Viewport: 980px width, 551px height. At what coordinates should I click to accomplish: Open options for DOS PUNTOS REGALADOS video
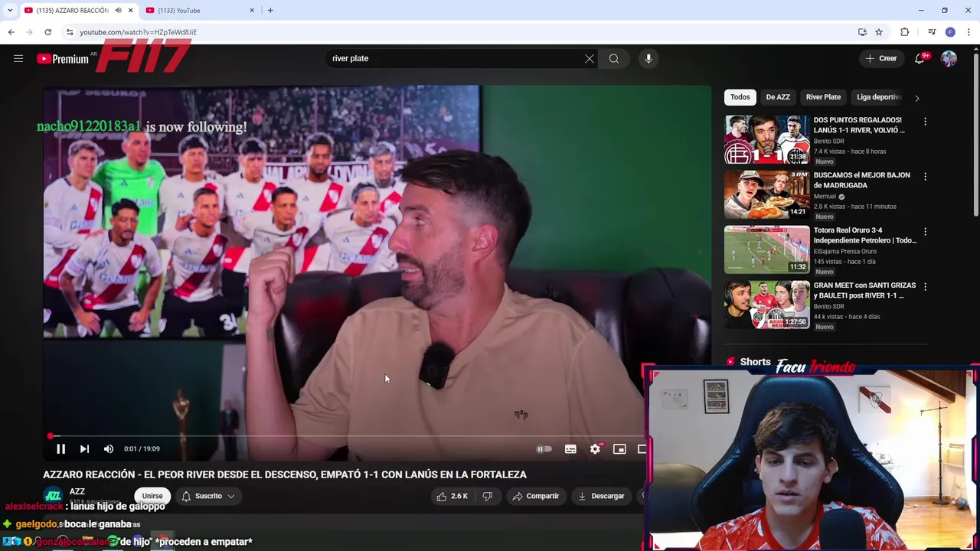point(925,122)
